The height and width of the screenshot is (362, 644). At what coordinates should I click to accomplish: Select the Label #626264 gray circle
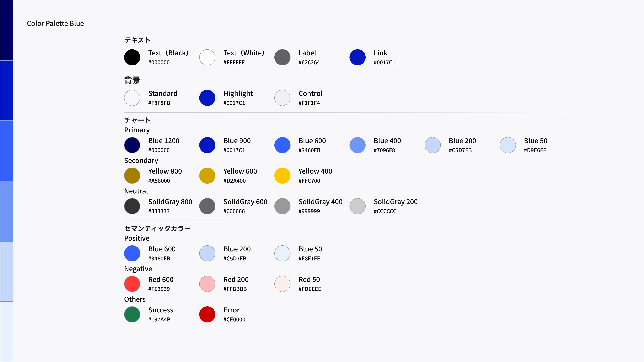[282, 57]
